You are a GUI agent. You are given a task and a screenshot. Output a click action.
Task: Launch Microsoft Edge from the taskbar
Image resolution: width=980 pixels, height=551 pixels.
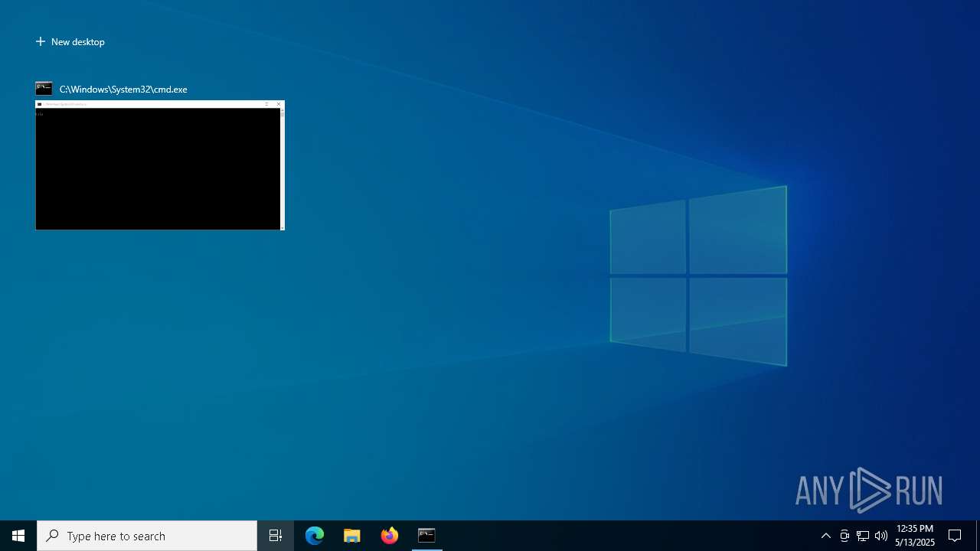pyautogui.click(x=315, y=536)
